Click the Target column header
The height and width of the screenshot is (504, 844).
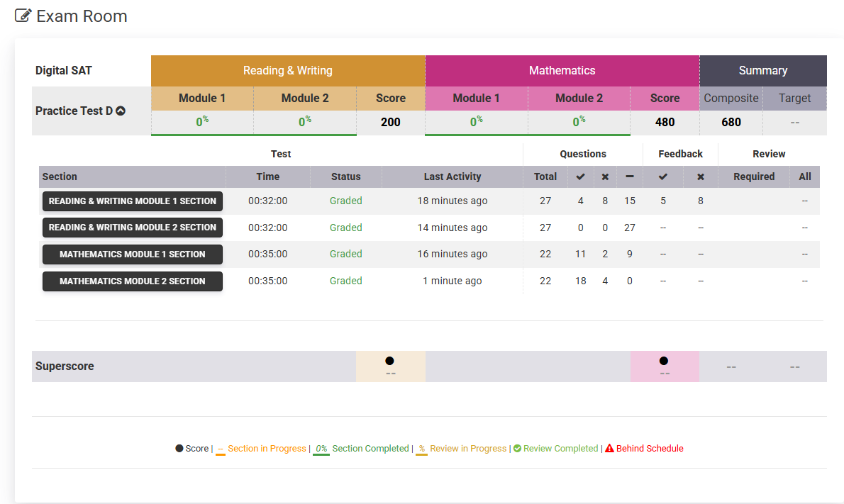click(794, 98)
